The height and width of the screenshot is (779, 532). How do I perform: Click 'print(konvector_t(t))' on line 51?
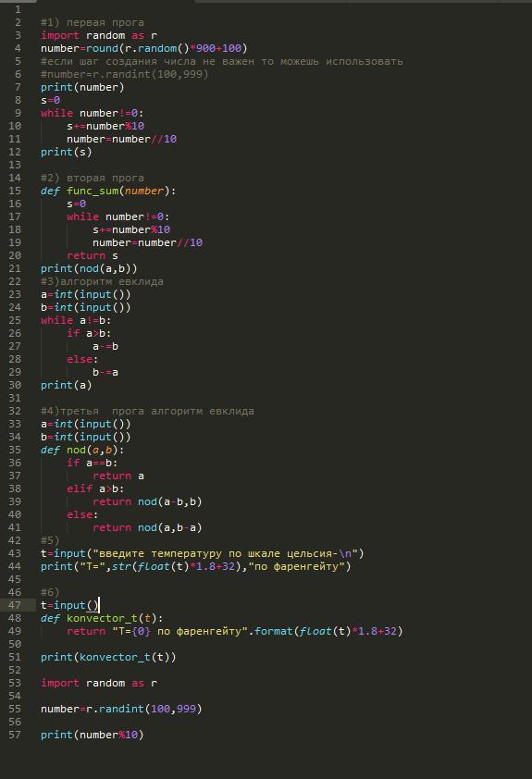[x=108, y=657]
